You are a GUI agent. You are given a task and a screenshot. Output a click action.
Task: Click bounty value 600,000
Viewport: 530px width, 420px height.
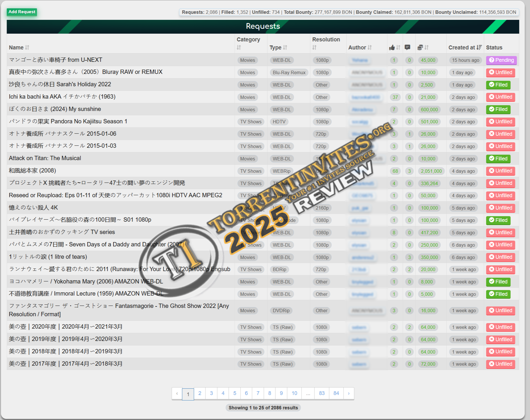(x=429, y=110)
